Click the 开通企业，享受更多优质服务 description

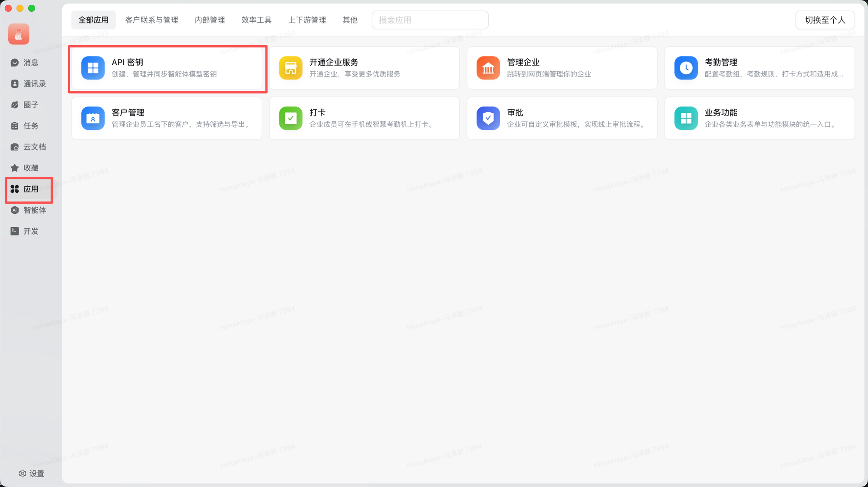click(x=355, y=74)
